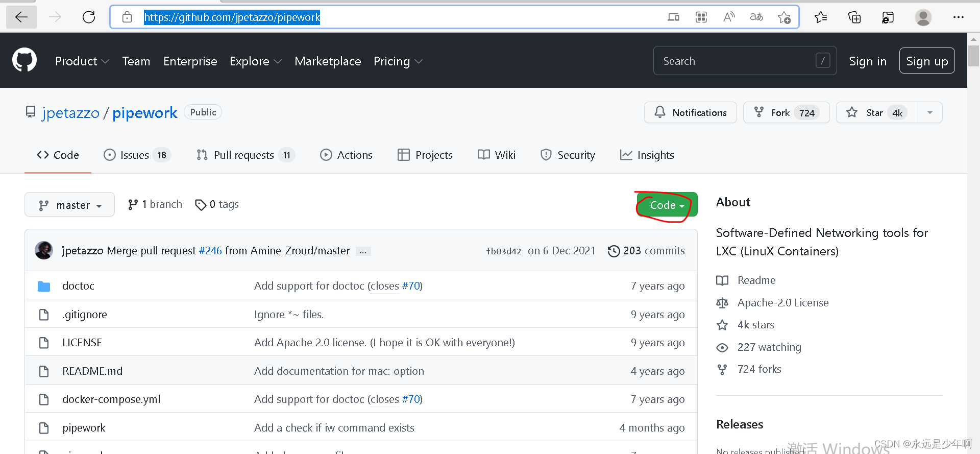980x454 pixels.
Task: Open the green Code dropdown button
Action: click(x=667, y=205)
